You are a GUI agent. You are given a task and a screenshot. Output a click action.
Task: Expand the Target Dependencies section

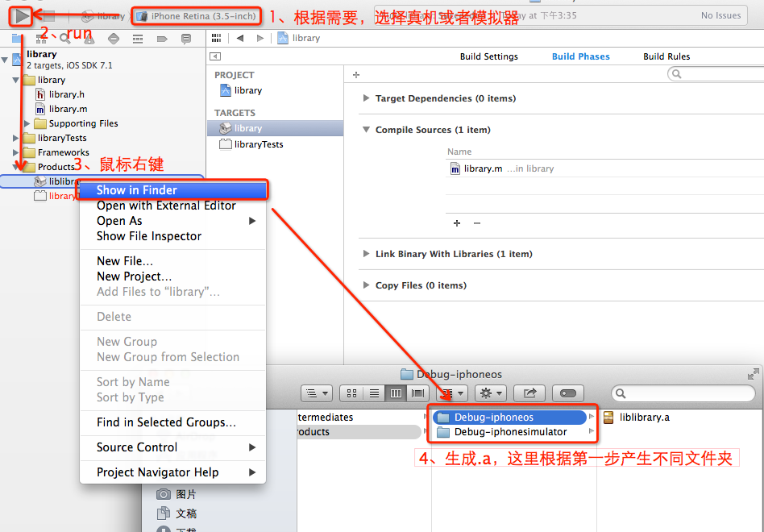pyautogui.click(x=367, y=98)
